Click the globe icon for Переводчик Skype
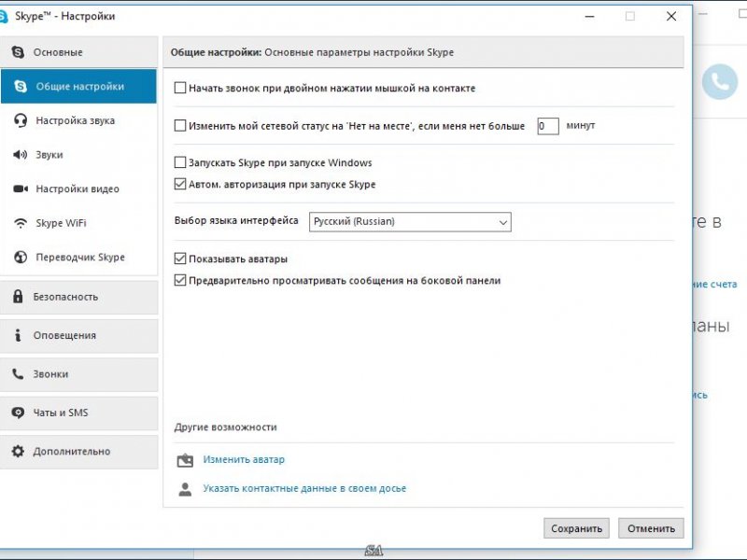The image size is (747, 560). click(20, 258)
